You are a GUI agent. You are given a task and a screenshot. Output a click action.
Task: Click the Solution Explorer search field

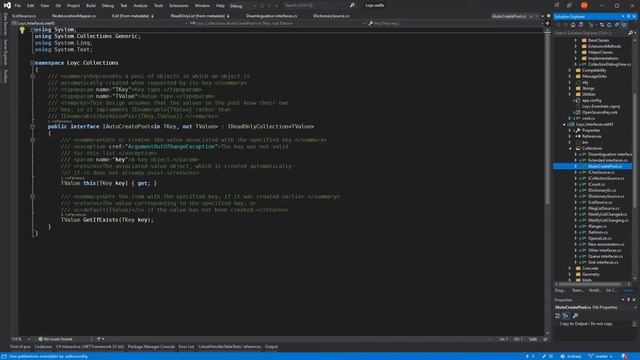click(x=591, y=33)
